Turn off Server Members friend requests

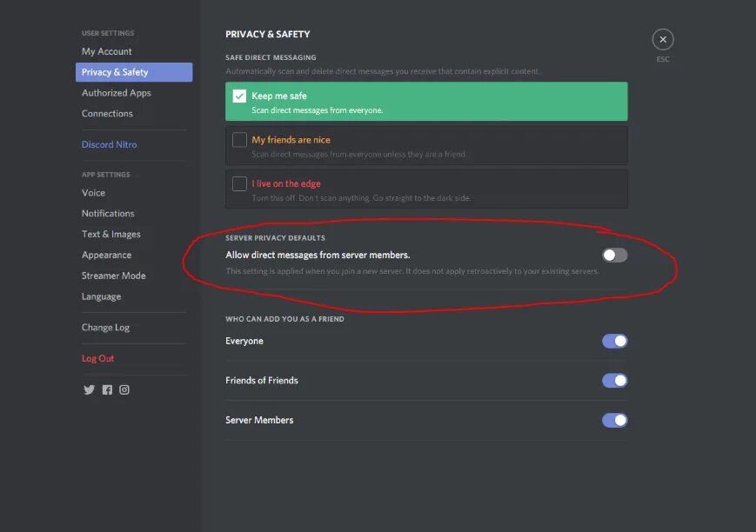614,420
